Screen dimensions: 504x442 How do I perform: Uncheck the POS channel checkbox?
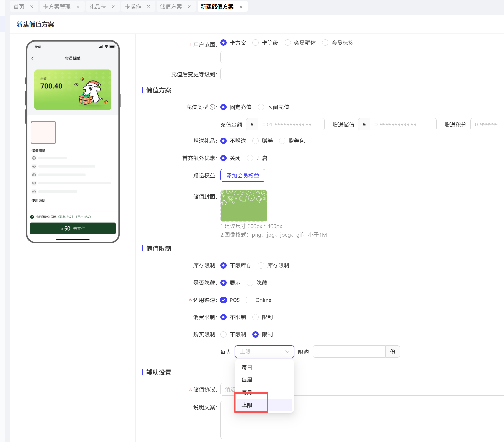223,300
